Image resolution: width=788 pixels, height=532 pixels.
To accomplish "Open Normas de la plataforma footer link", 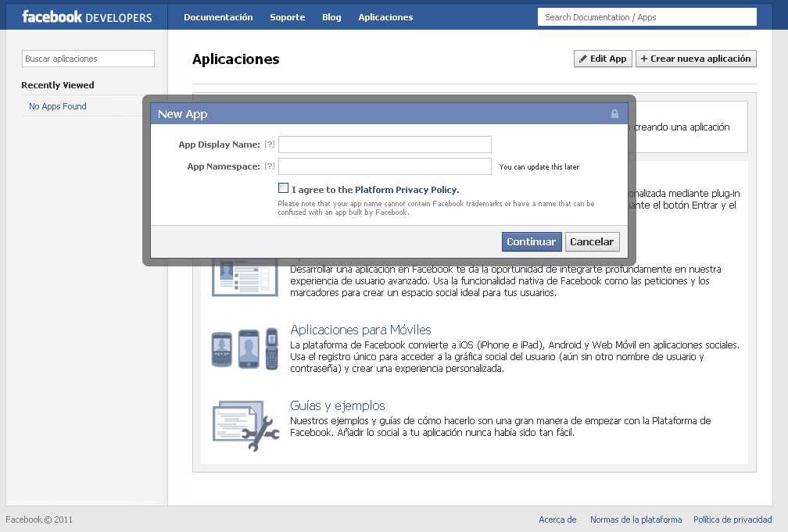I will pos(636,520).
